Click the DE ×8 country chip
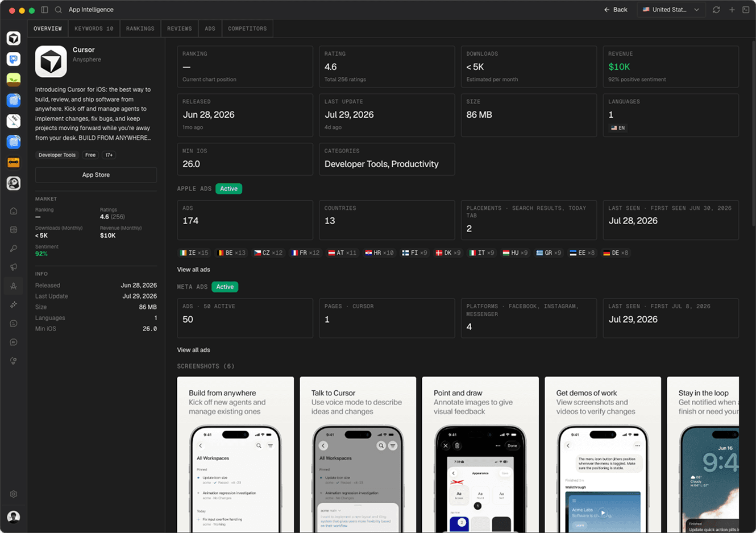The image size is (756, 533). pyautogui.click(x=616, y=253)
